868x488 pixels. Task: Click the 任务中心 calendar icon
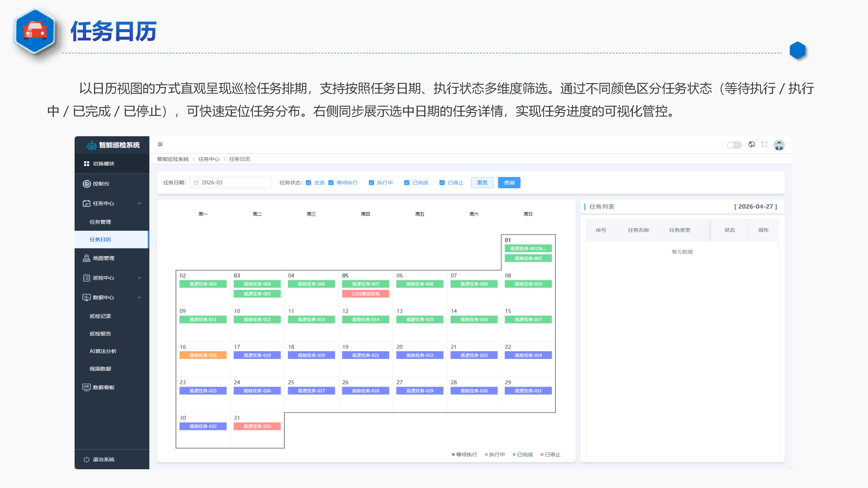pyautogui.click(x=87, y=203)
